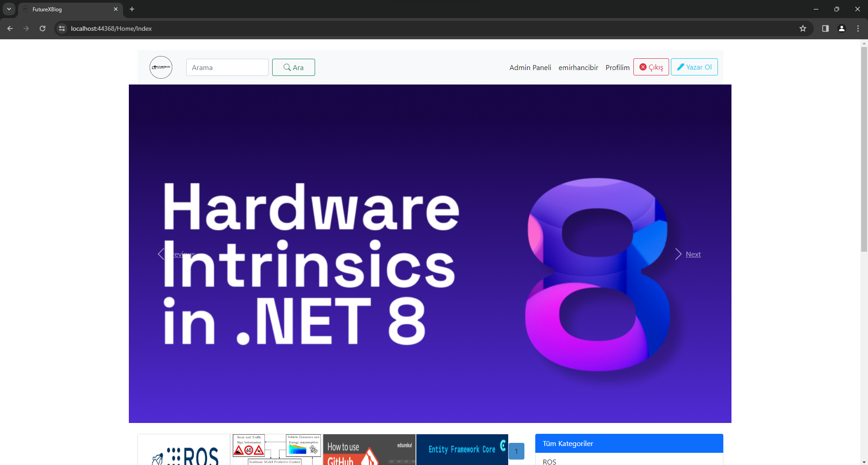The height and width of the screenshot is (465, 868).
Task: Click the browser back arrow
Action: coord(10,28)
